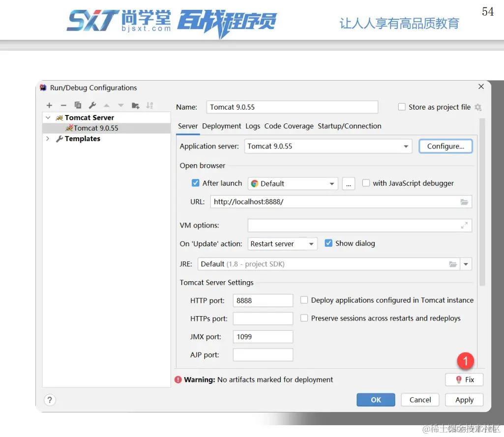Viewport: 504px width, 437px height.
Task: Select Tomcat 9.0.55 in configuration tree
Action: pos(106,128)
